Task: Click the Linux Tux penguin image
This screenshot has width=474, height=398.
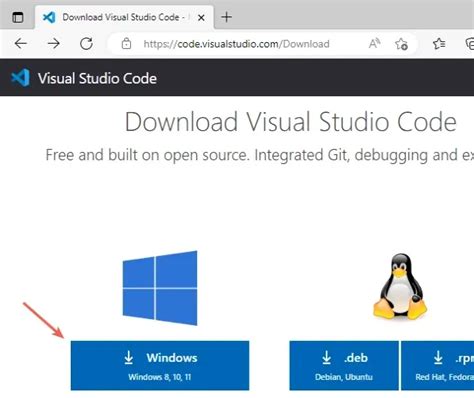Action: pos(400,286)
